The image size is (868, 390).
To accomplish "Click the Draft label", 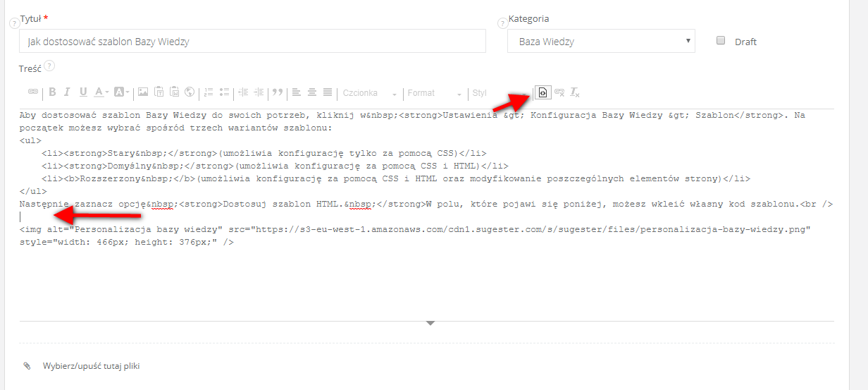I will (745, 42).
